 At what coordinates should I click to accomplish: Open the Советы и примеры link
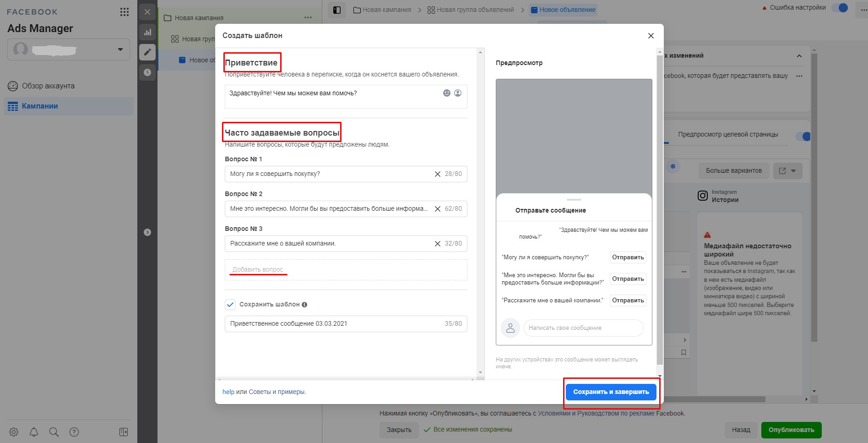[277, 392]
